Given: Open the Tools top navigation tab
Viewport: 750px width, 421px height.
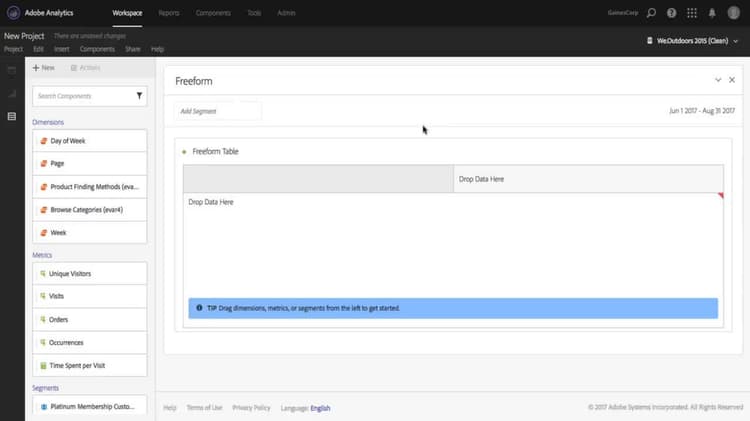Looking at the screenshot, I should (x=254, y=13).
